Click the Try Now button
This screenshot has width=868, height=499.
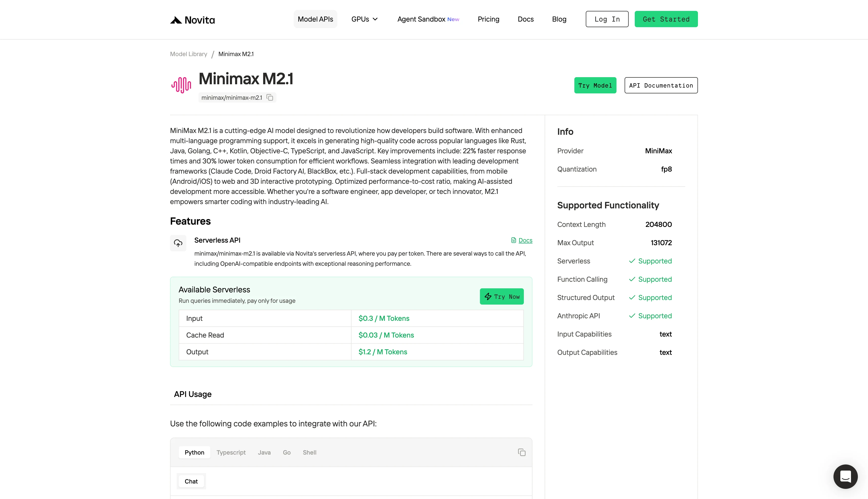pos(502,296)
